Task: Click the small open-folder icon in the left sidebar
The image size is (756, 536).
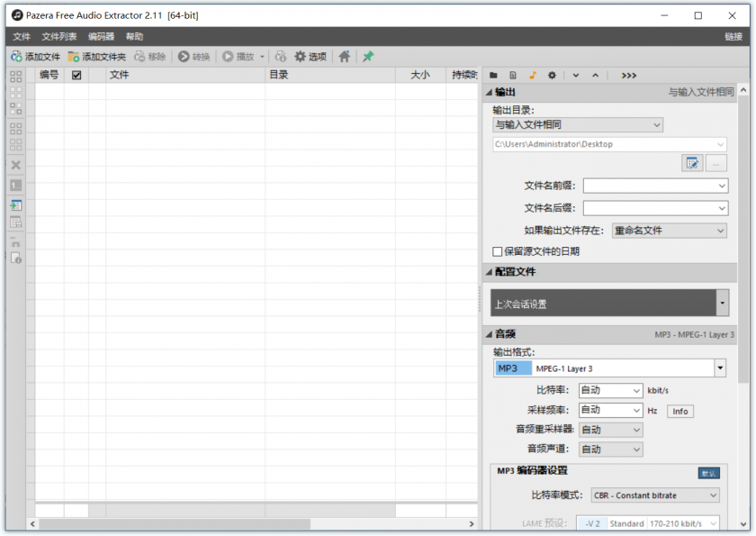Action: point(16,242)
